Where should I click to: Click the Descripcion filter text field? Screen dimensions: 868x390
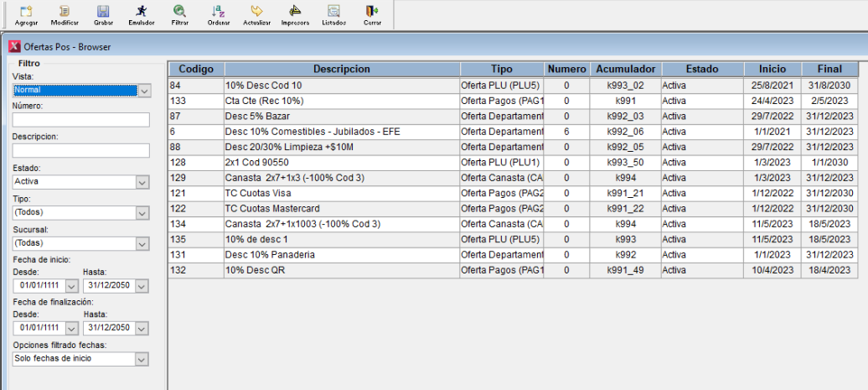pos(80,150)
